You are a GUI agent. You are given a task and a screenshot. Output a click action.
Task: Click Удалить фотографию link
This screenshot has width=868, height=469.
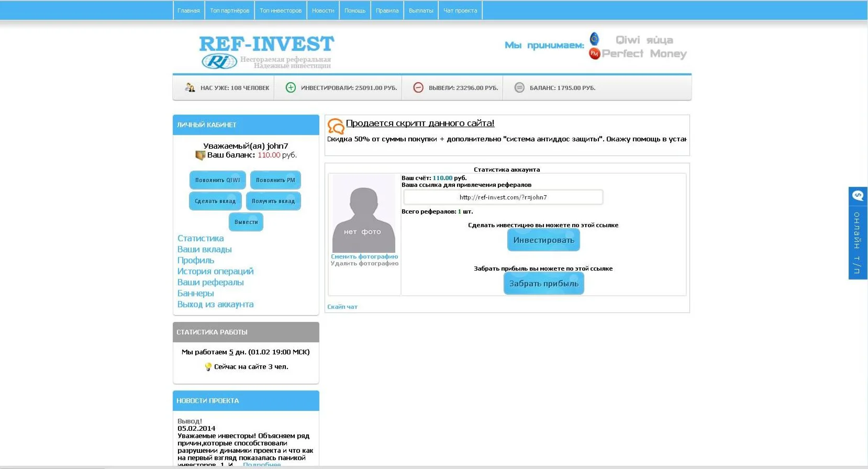364,263
